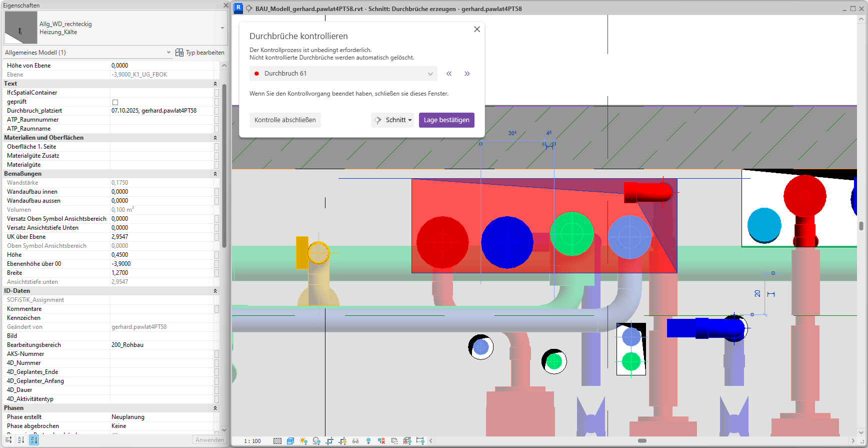
Task: Click the visual style cube icon
Action: pyautogui.click(x=290, y=441)
